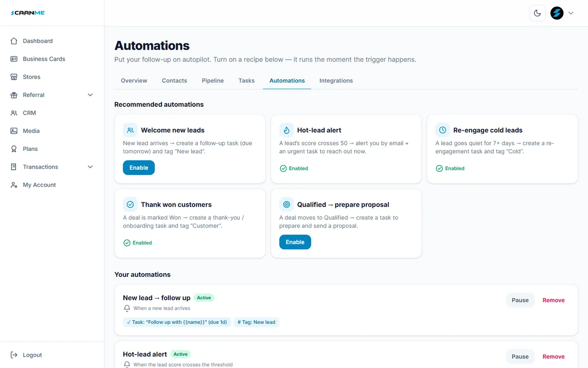
Task: Click the Dashboard home icon
Action: (14, 41)
